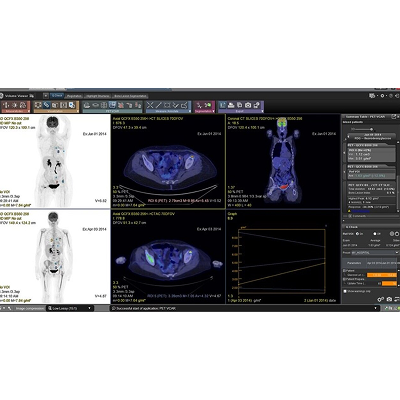The width and height of the screenshot is (400, 400).
Task: Click the third icon in the leftmost toolbar group
Action: tap(23, 105)
